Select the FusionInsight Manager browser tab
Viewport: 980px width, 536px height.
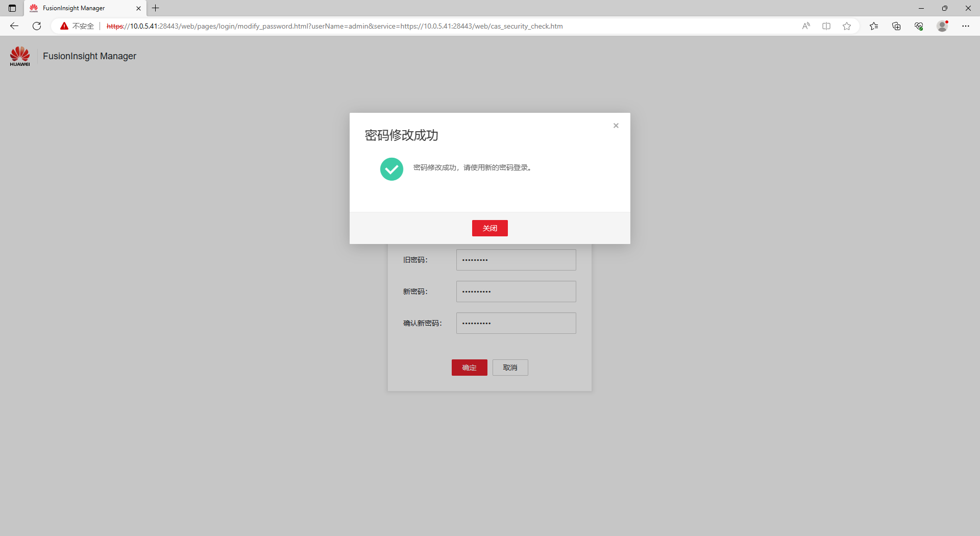84,8
